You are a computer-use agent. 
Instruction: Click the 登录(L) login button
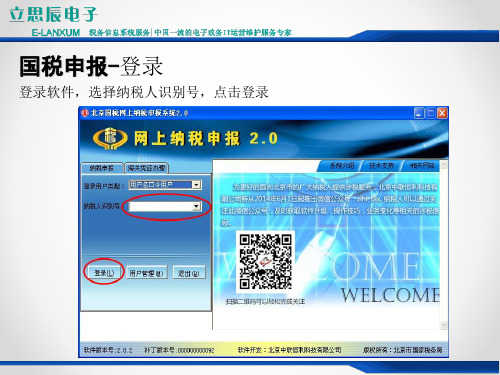104,273
